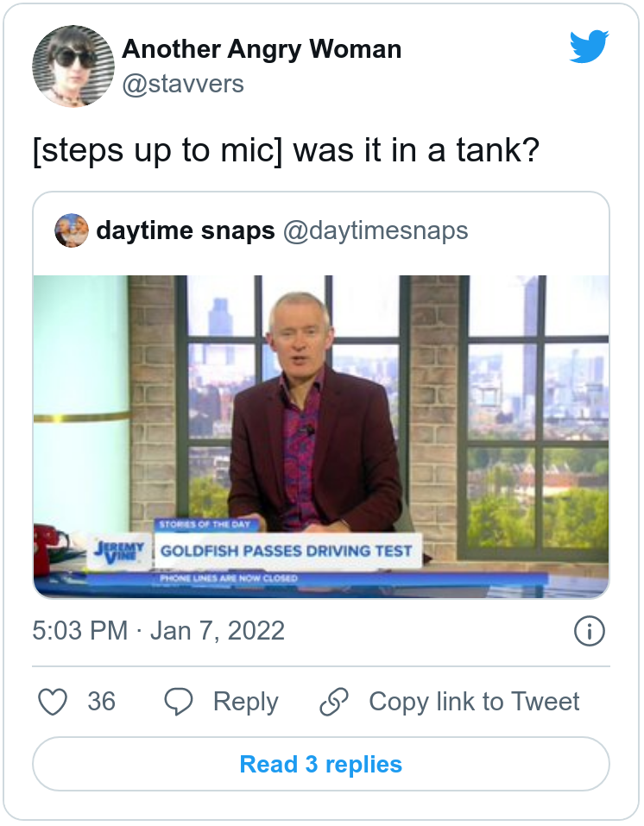644x826 pixels.
Task: Click the 5:03 PM · Jan 7, 2022 timestamp
Action: click(159, 631)
